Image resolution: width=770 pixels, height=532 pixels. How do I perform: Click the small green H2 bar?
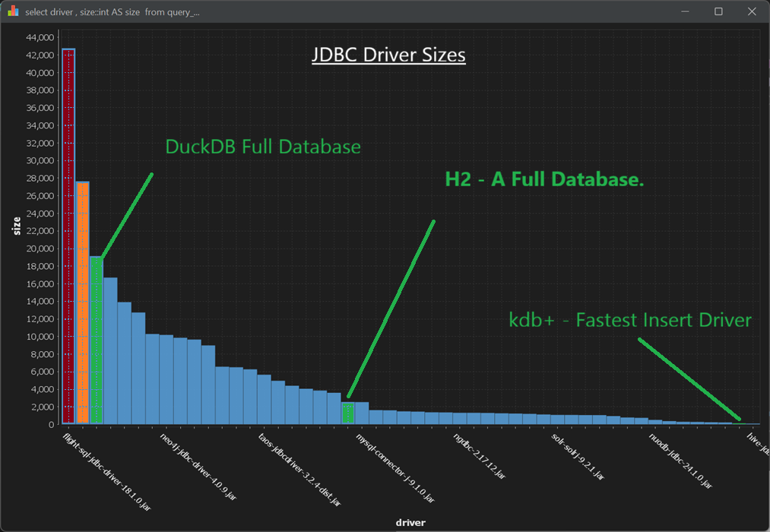tap(348, 413)
